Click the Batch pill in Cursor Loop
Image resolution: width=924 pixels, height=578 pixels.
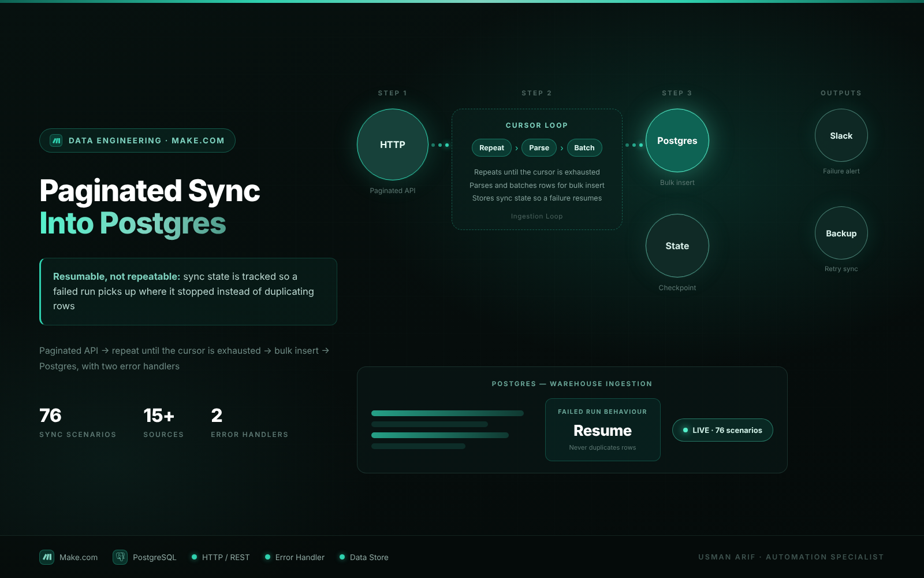click(x=584, y=148)
